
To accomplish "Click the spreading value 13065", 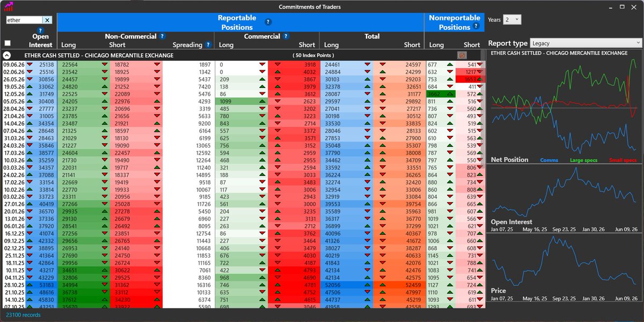I will pyautogui.click(x=203, y=145).
